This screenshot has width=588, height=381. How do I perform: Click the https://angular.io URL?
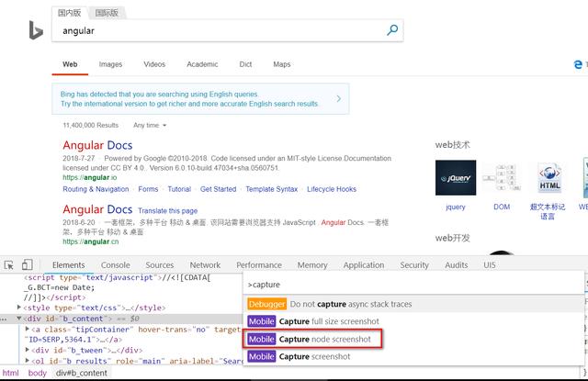[x=90, y=177]
